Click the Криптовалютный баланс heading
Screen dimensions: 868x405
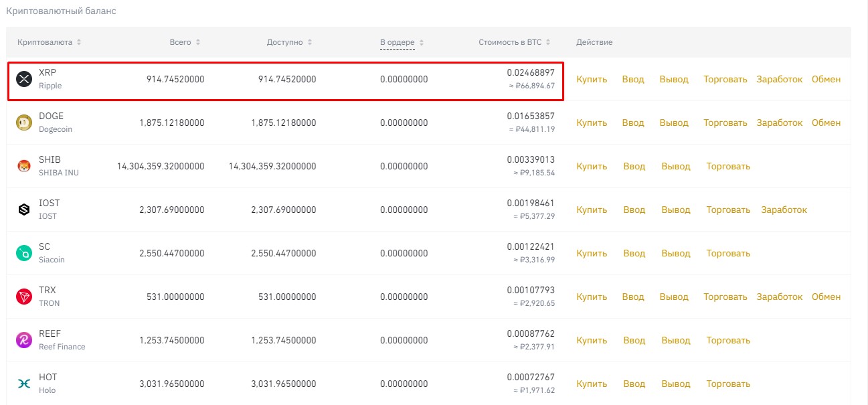tap(61, 11)
